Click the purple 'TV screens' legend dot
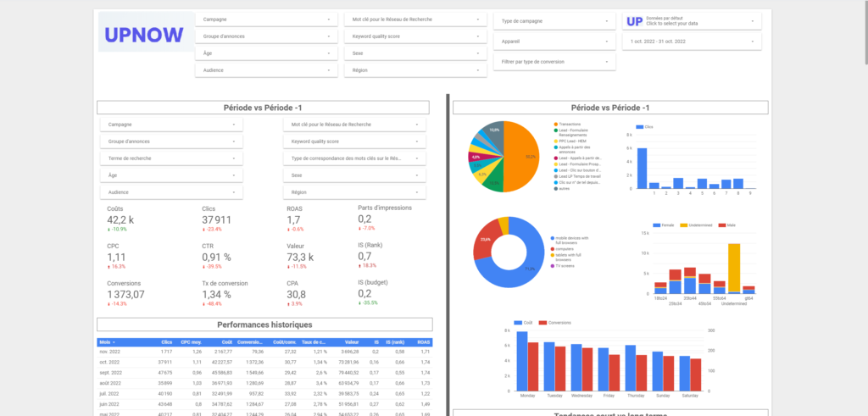Image resolution: width=868 pixels, height=416 pixels. point(553,266)
